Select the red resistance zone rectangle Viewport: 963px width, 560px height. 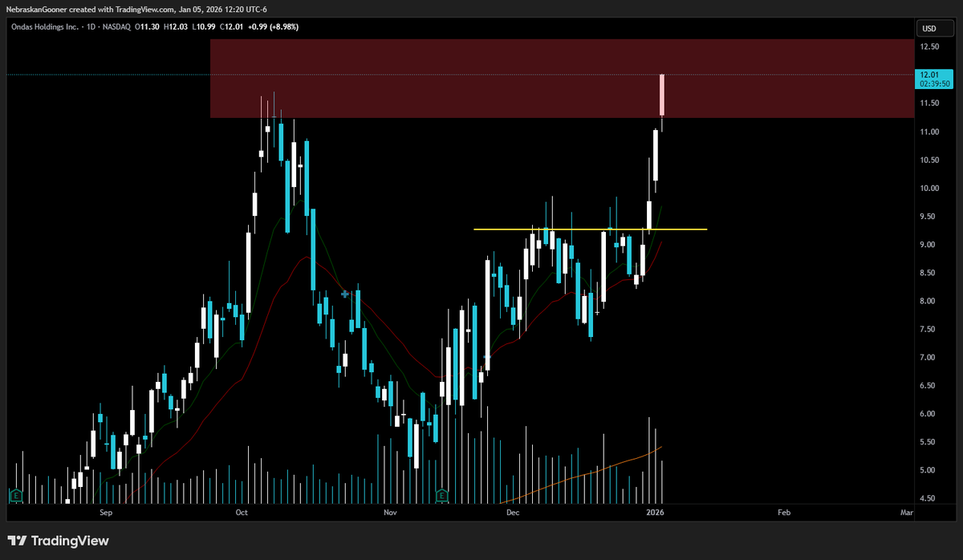click(562, 79)
